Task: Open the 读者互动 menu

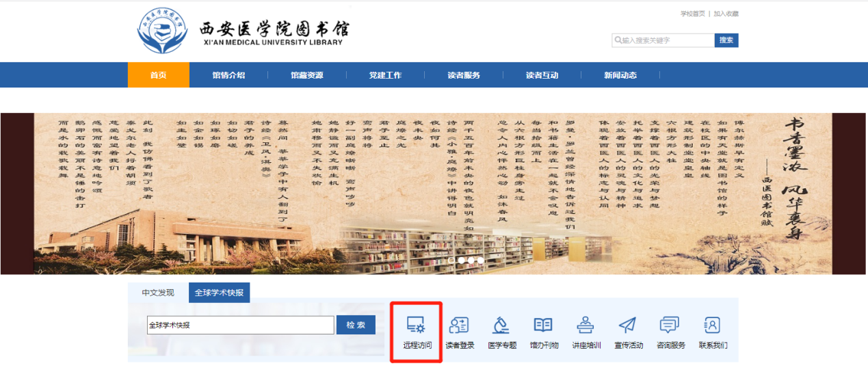Action: [x=542, y=75]
